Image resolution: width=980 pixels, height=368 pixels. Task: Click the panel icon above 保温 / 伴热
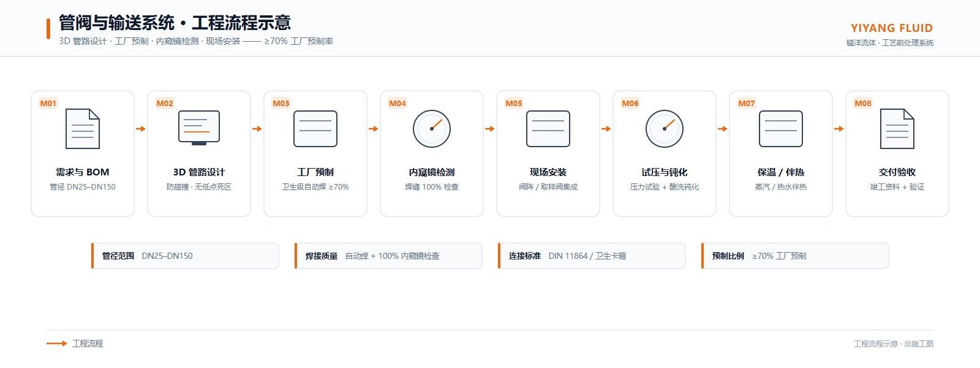pyautogui.click(x=781, y=129)
